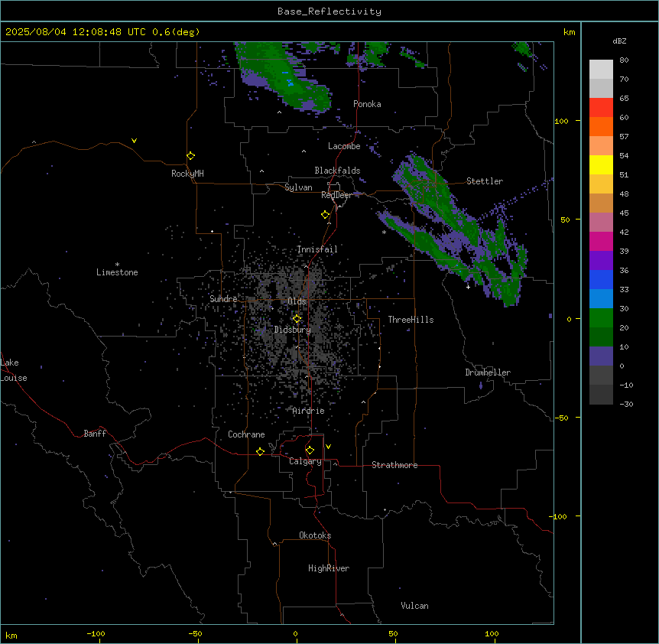The width and height of the screenshot is (659, 644).
Task: Click the Ponoka town label
Action: click(367, 104)
